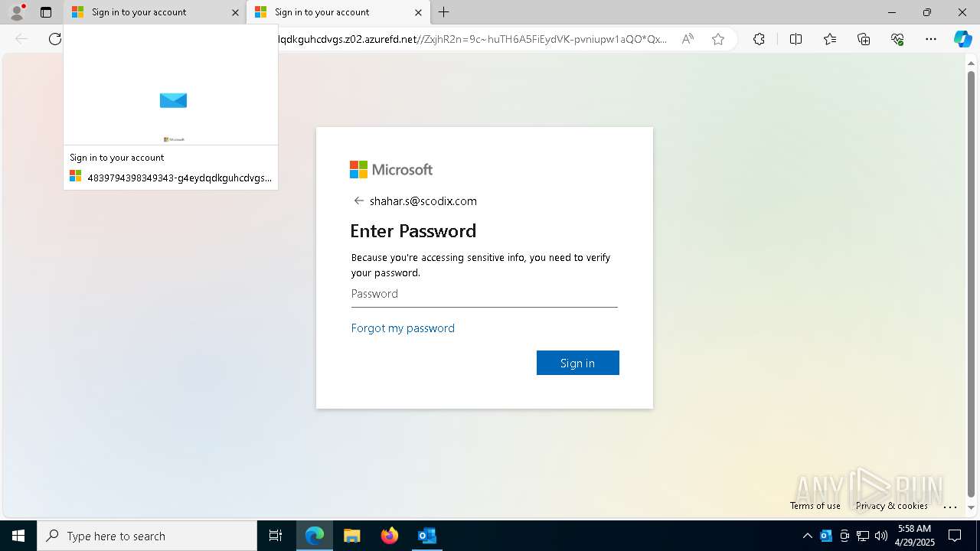The image size is (980, 551).
Task: Open notification center icon
Action: click(955, 536)
